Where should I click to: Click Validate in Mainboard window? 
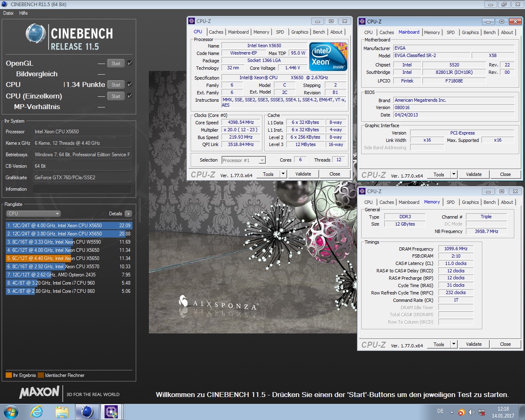(x=474, y=174)
